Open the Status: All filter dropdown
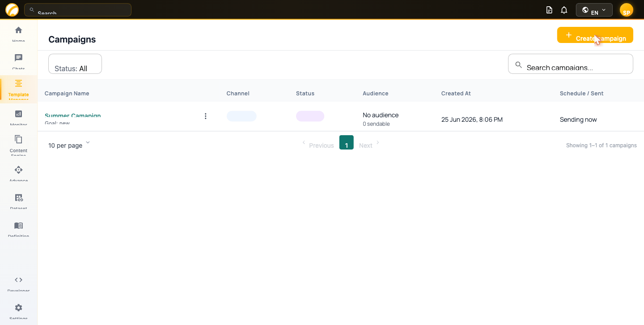This screenshot has height=325, width=644. (75, 64)
